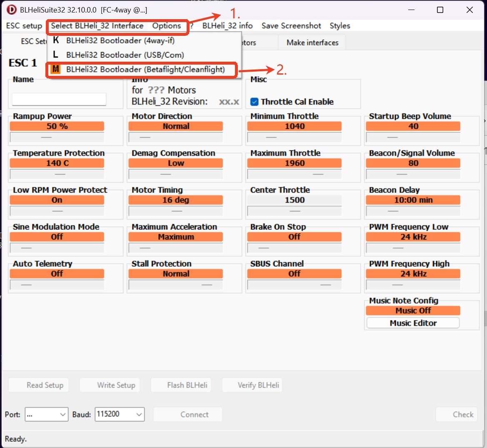Adjust the Brake On Stop slider
The image size is (487, 448).
294,248
